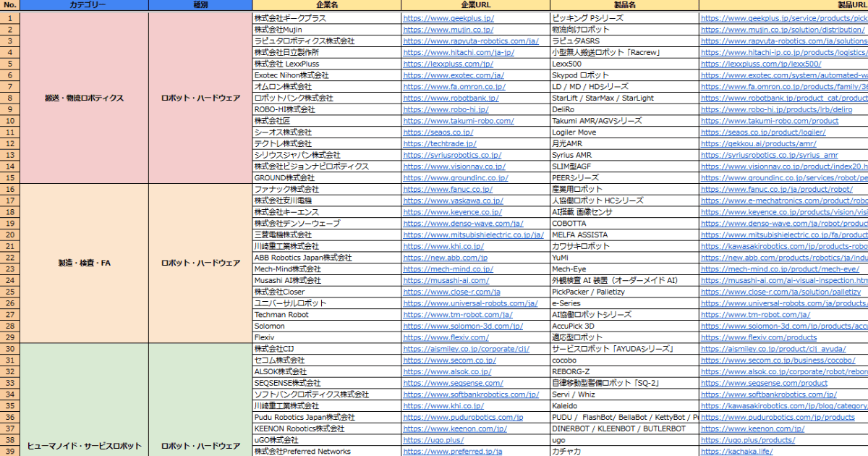Open the https://syriusrobotics.co.jp/syrius_amr link

770,155
